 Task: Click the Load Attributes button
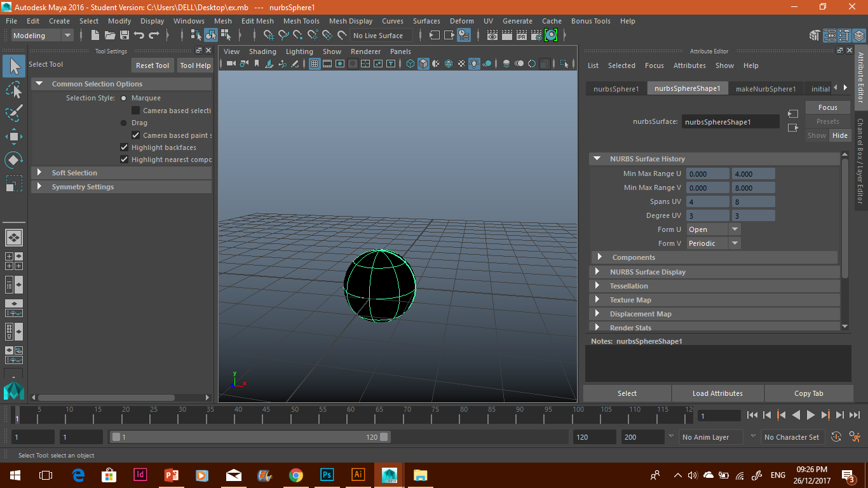(x=717, y=393)
